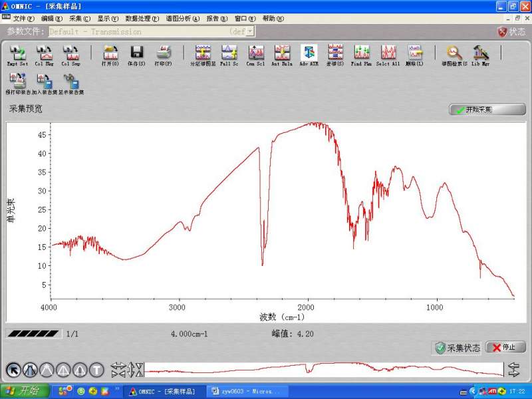Open the 谱图分析(A) menu
This screenshot has width=532, height=399.
tap(182, 19)
